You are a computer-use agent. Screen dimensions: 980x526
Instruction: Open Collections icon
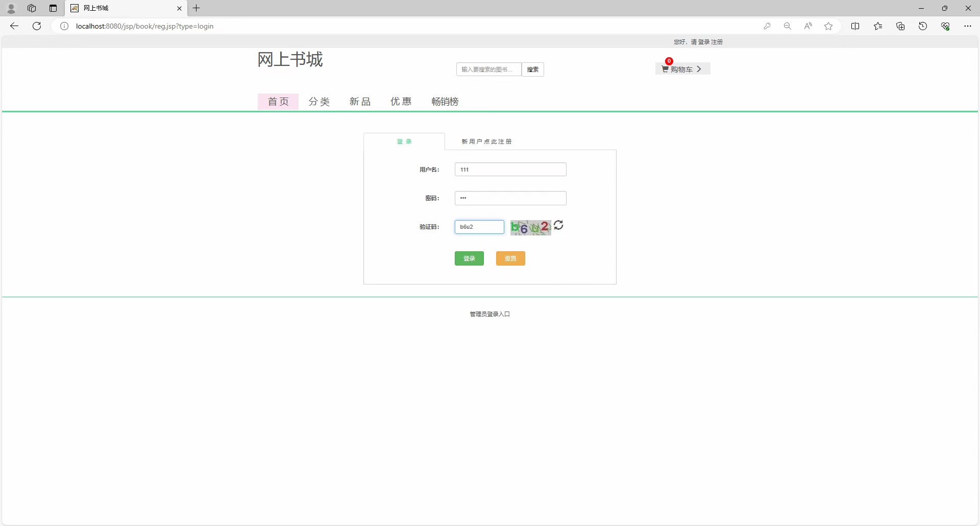tap(900, 26)
